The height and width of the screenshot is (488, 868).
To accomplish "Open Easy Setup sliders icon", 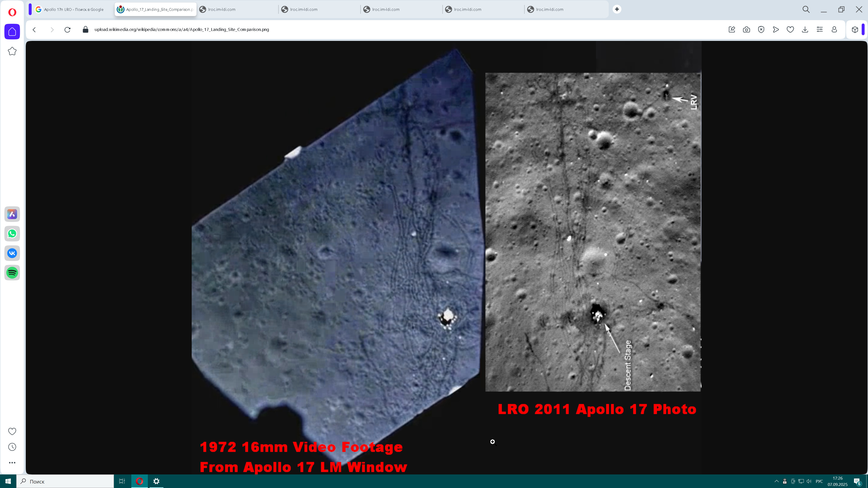I will point(820,30).
